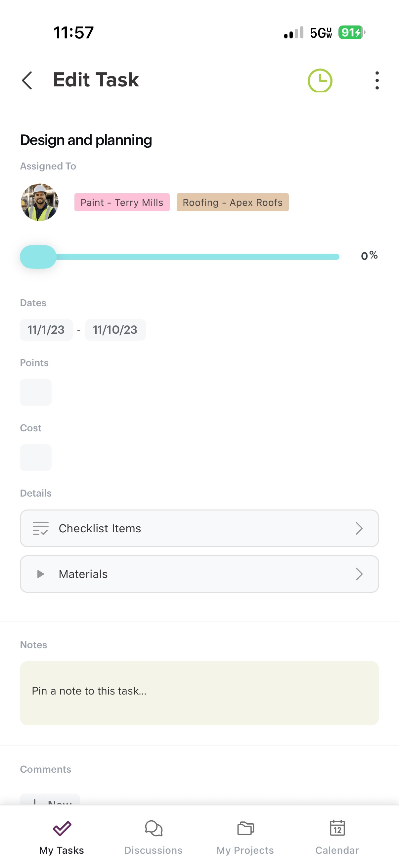399x868 pixels.
Task: Tap the progress slider handle
Action: [38, 257]
